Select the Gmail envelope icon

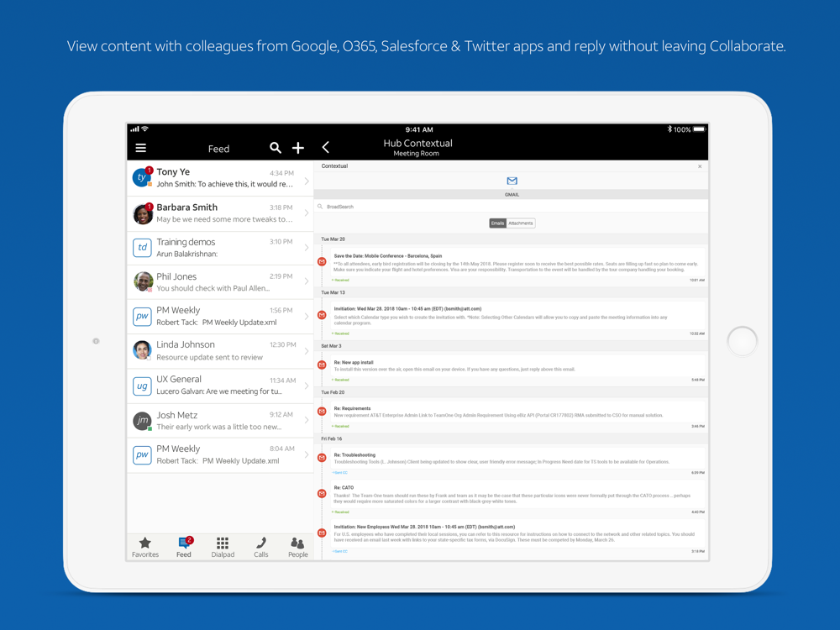(512, 181)
